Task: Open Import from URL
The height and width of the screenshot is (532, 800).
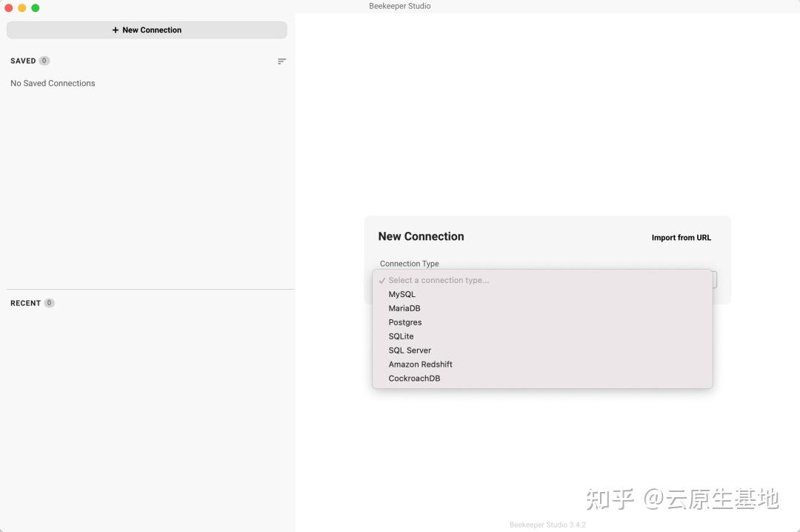Action: pyautogui.click(x=681, y=237)
